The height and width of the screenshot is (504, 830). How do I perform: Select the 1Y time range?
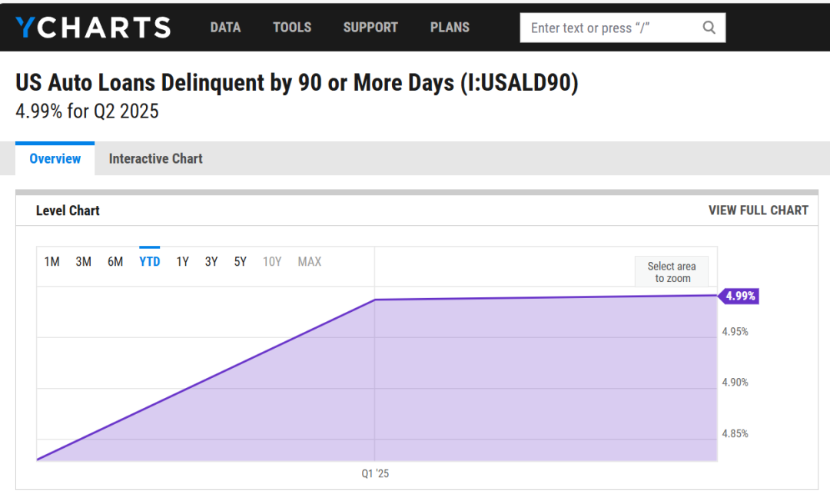(182, 262)
